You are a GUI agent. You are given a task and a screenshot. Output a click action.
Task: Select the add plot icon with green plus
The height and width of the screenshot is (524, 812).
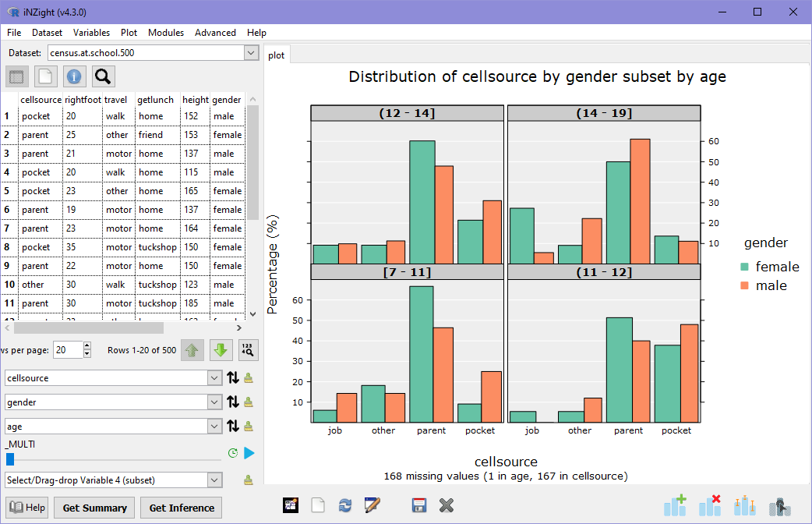click(675, 505)
